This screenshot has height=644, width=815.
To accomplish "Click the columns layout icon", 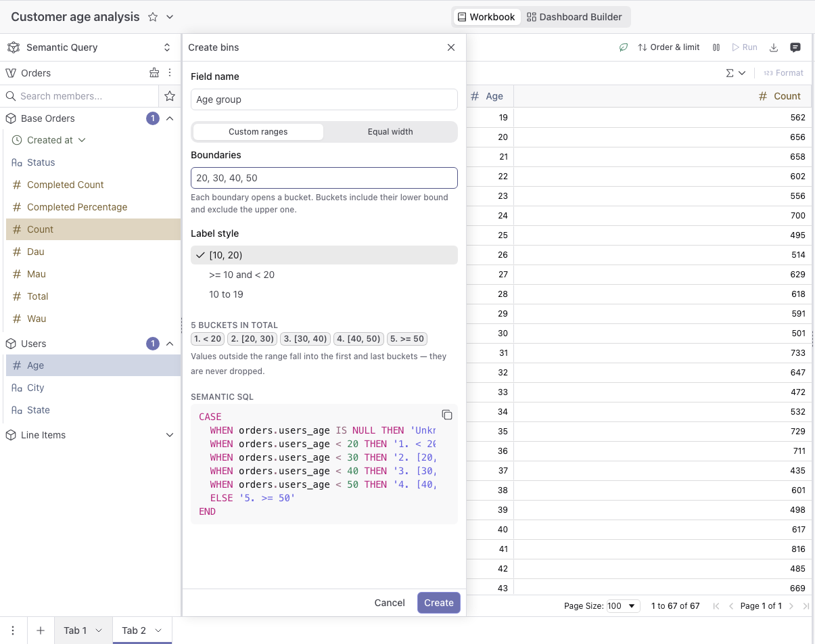I will coord(716,47).
